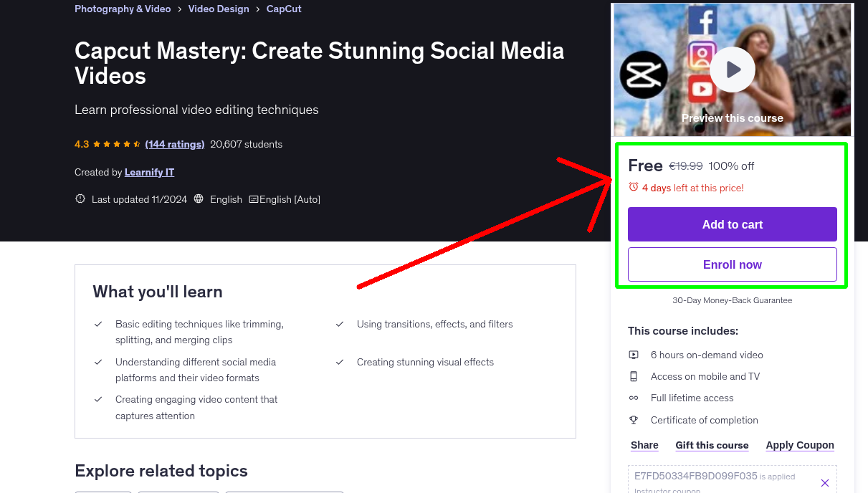The image size is (868, 493).
Task: Click Last updated 11/2024 text
Action: pyautogui.click(x=139, y=199)
